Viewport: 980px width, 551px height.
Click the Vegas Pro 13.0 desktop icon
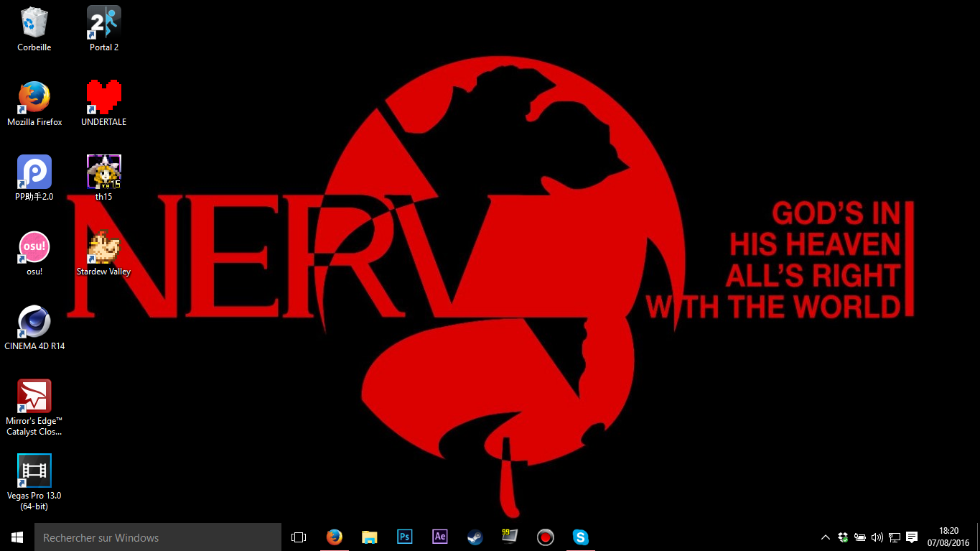pos(34,471)
